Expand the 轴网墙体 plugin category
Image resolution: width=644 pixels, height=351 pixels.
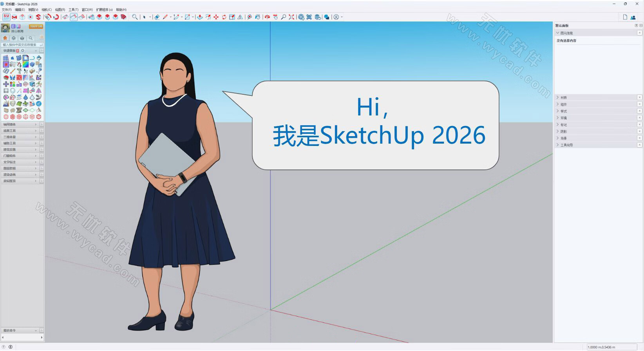click(20, 124)
